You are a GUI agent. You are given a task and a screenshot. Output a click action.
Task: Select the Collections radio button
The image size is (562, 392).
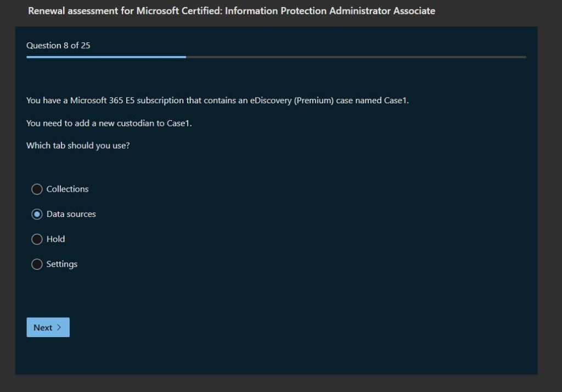click(x=37, y=189)
